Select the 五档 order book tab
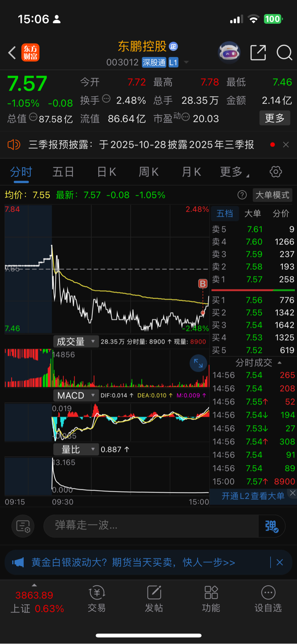297x644 pixels. click(x=225, y=213)
